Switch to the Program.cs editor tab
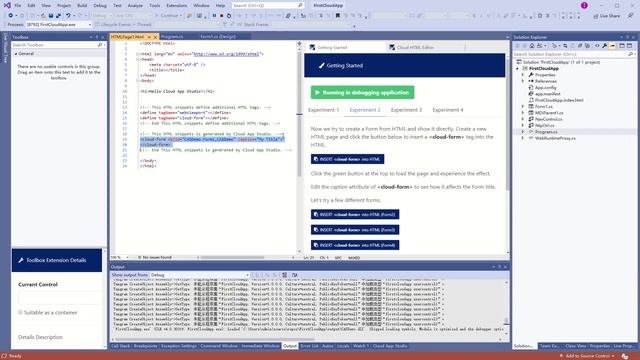The image size is (640, 360). 172,37
